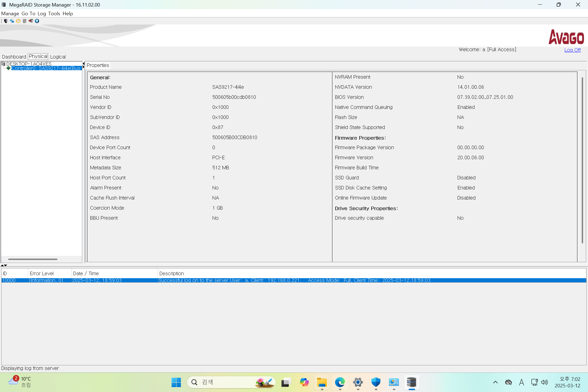588x392 pixels.
Task: Click the grey database stack toolbar icon
Action: pyautogui.click(x=24, y=21)
